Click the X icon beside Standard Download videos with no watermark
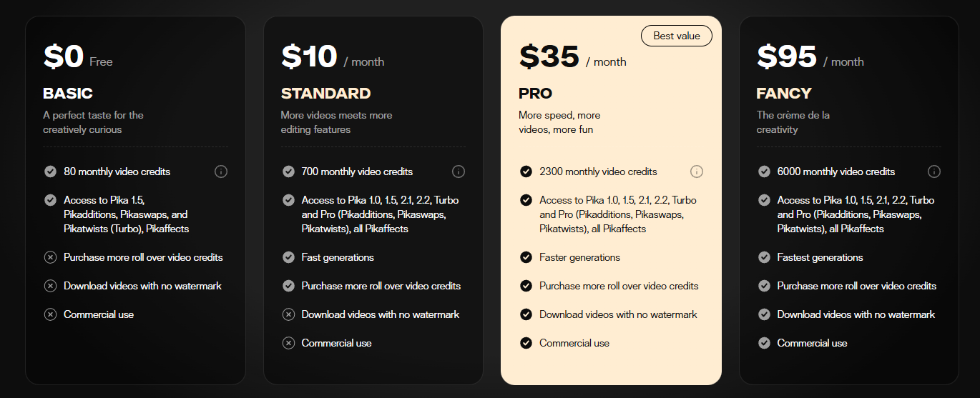This screenshot has width=980, height=398. point(288,314)
